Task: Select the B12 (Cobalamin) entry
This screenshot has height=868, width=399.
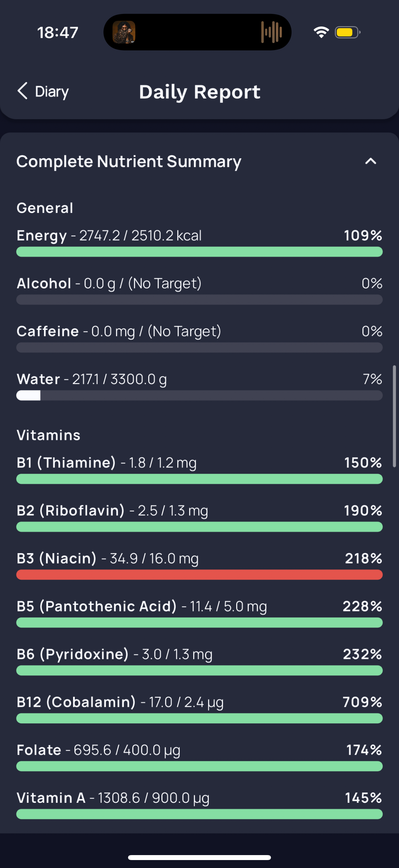Action: [x=199, y=709]
